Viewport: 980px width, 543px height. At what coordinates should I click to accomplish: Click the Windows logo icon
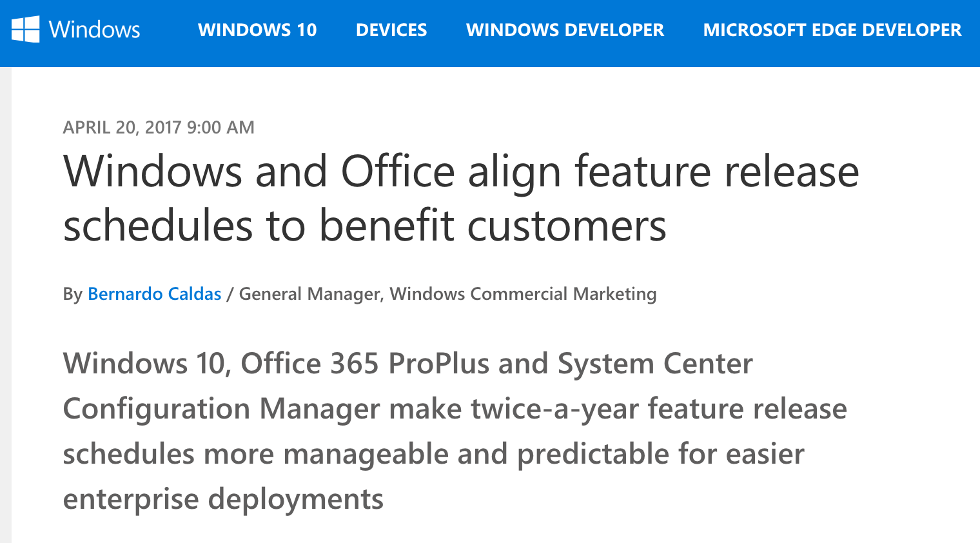tap(26, 29)
